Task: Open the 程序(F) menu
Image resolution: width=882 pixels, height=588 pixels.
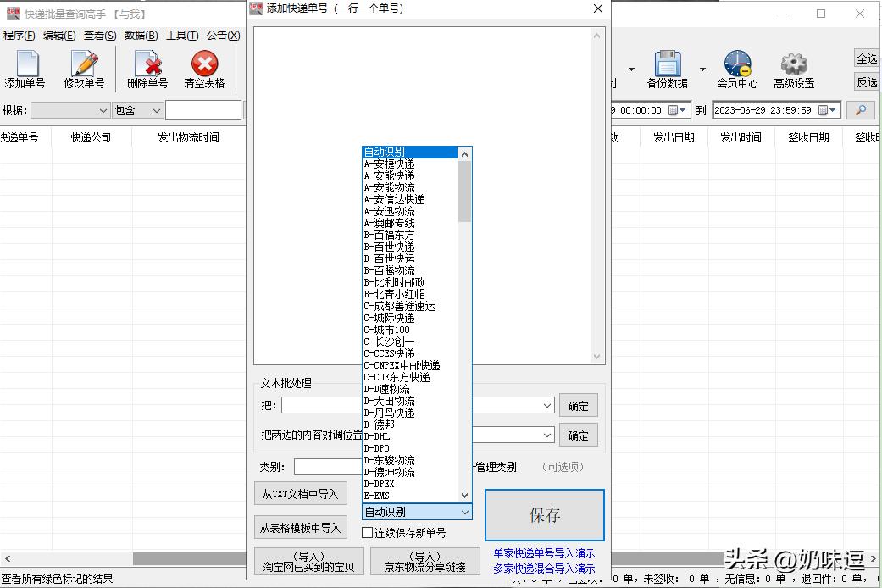Action: pyautogui.click(x=19, y=36)
